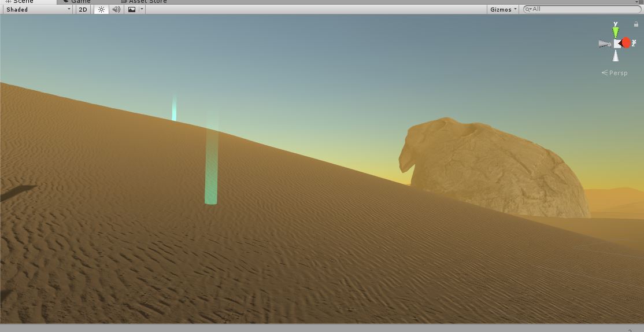Toggle scene audio speaker icon
Screen dimensions: 644x332
(x=116, y=9)
